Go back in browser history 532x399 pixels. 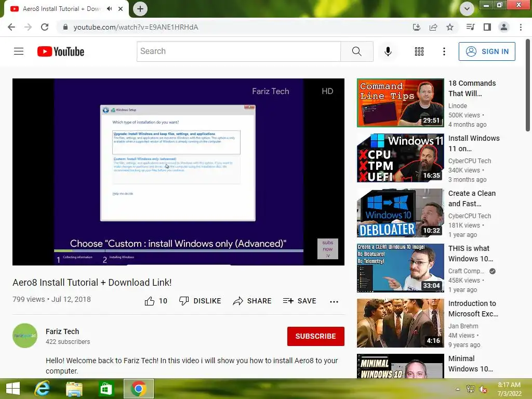tap(11, 27)
